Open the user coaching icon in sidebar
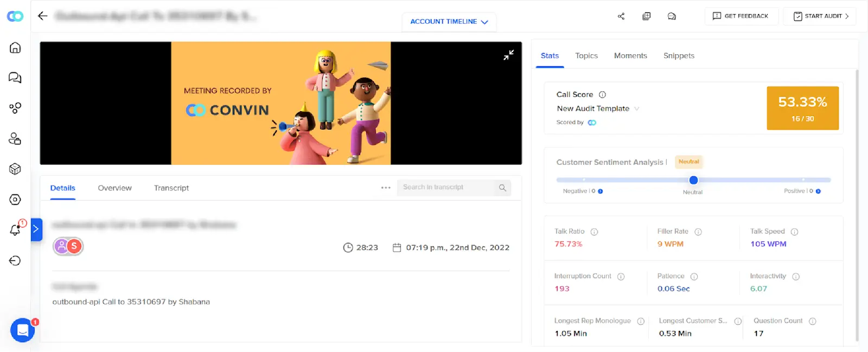Image resolution: width=868 pixels, height=352 pixels. coord(15,139)
